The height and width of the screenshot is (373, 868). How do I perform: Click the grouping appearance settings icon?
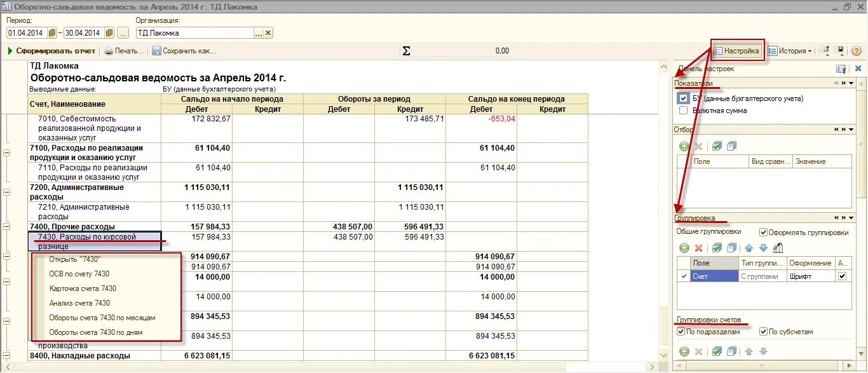pos(778,248)
